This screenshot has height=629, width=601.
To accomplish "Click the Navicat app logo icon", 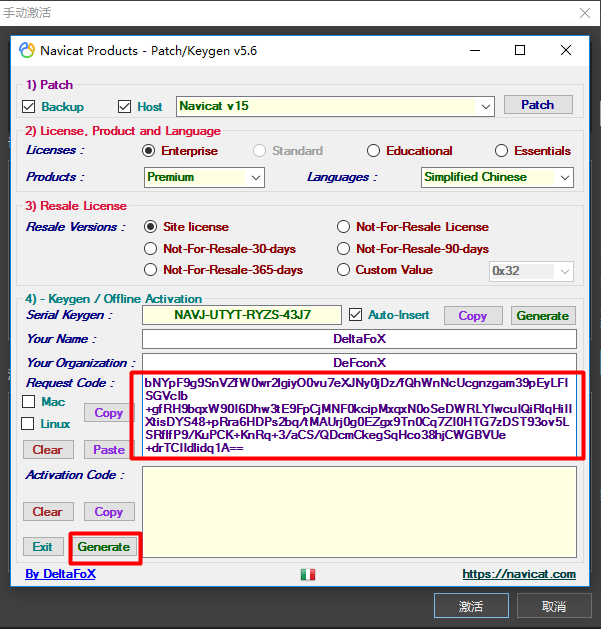I will tap(27, 51).
